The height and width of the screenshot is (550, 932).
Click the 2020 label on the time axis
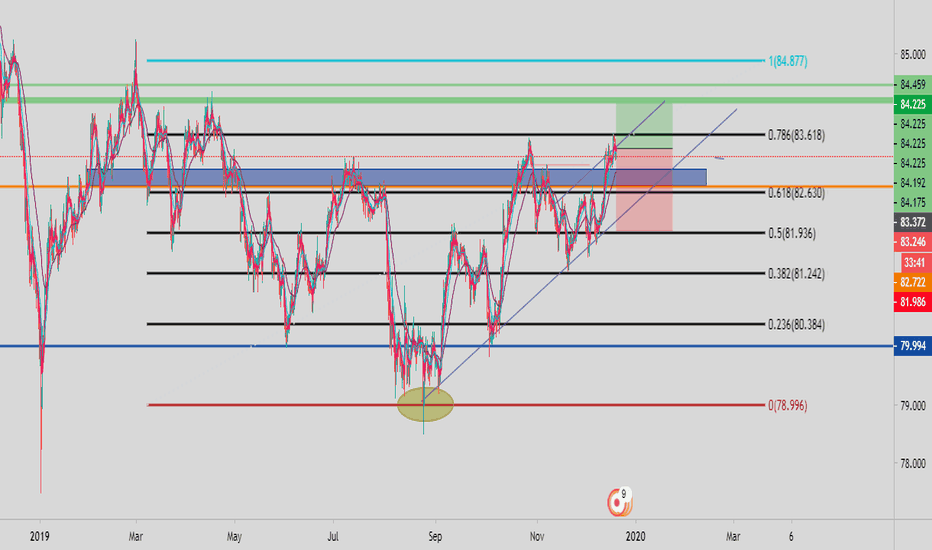pos(635,536)
